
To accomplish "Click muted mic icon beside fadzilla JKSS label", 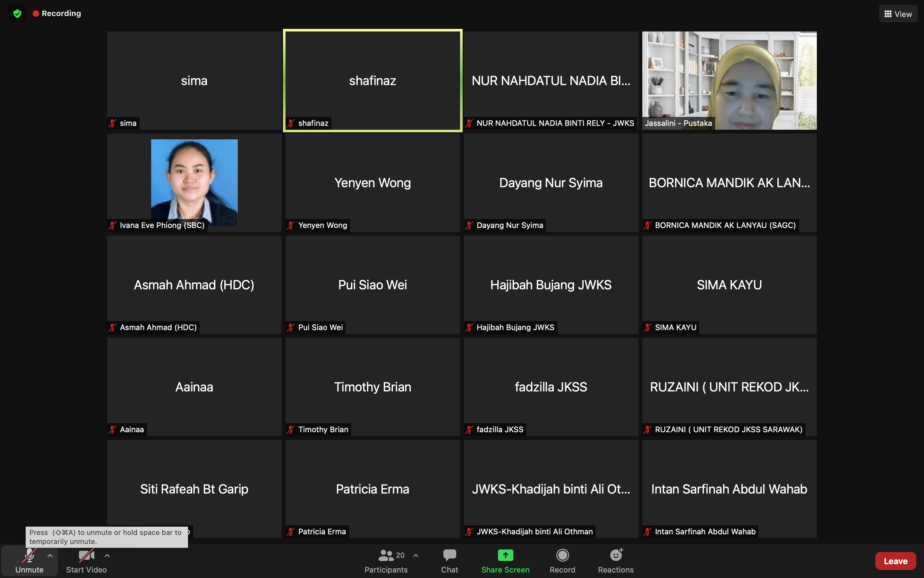I will coord(469,429).
